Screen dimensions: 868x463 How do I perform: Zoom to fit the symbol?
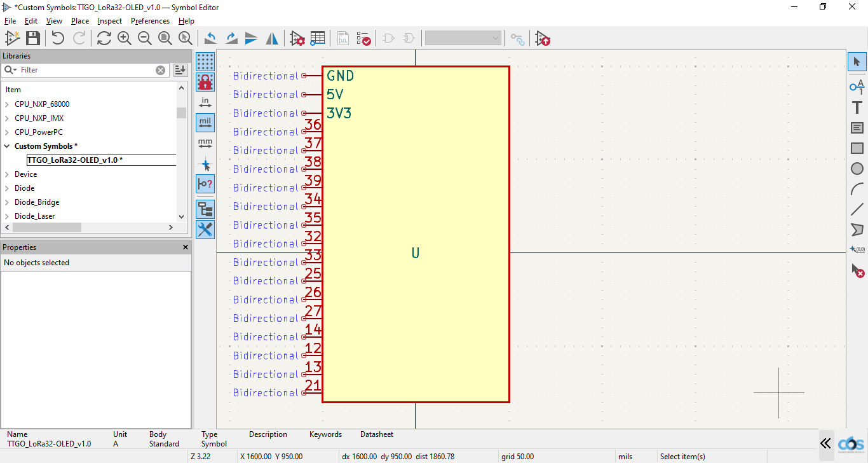click(x=165, y=38)
